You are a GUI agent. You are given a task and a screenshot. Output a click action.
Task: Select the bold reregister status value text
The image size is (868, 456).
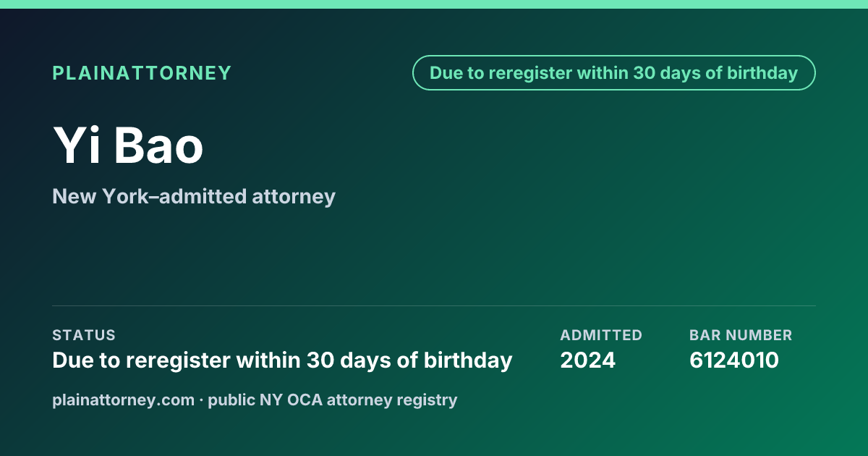tap(282, 360)
